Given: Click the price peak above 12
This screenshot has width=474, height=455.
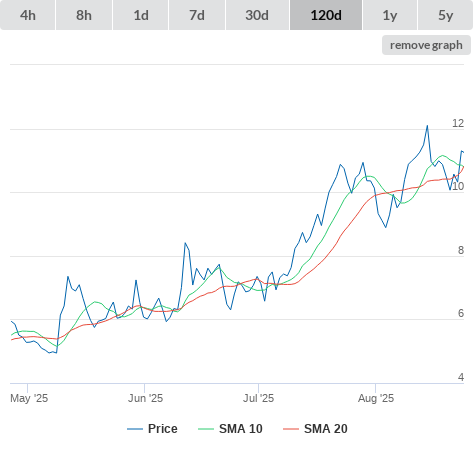Looking at the screenshot, I should (427, 126).
